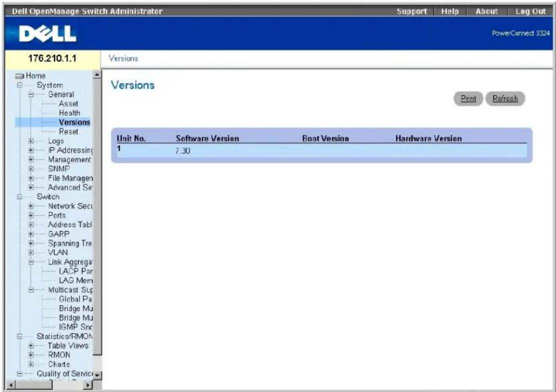This screenshot has height=392, width=556.
Task: Click the tree horizontal scroll right arrow
Action: click(88, 385)
